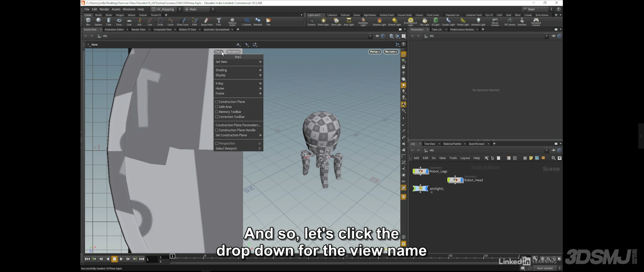Expand the Frame submenu
This screenshot has width=644, height=272.
click(238, 93)
